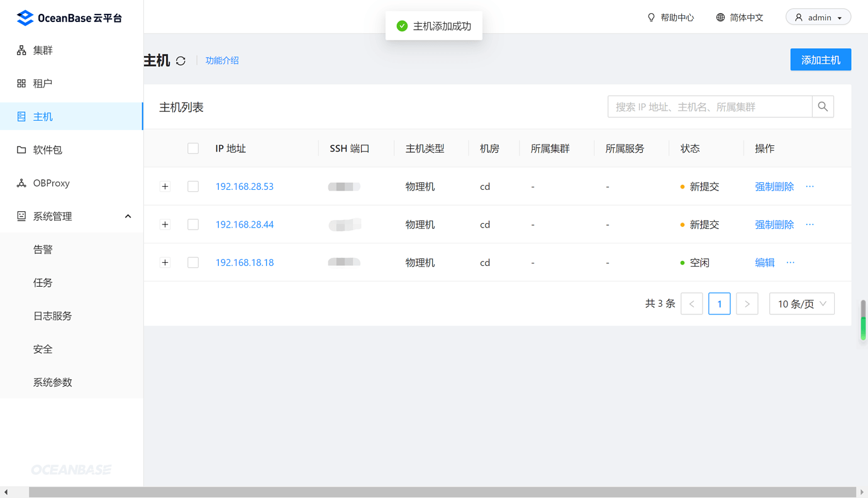Open 功能介绍 next to the page title

[222, 60]
